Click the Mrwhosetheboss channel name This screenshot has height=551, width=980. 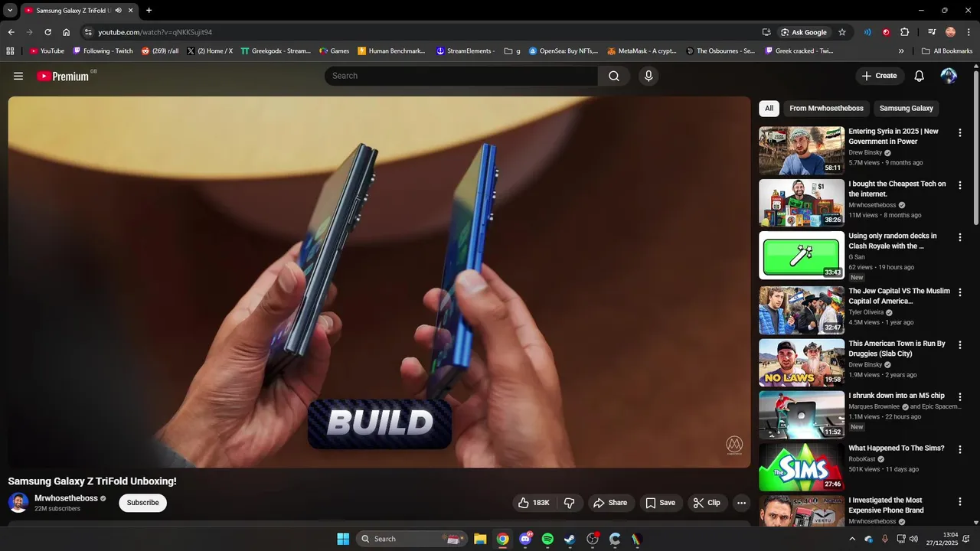(x=67, y=498)
